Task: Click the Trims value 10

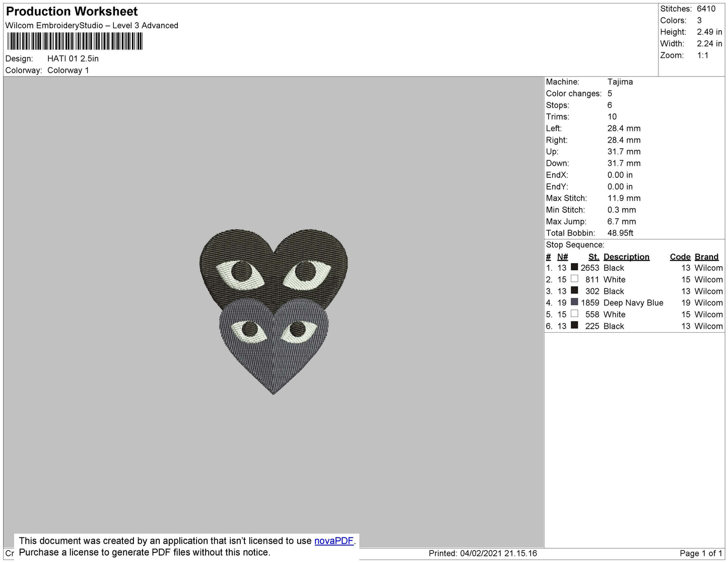Action: (x=612, y=116)
